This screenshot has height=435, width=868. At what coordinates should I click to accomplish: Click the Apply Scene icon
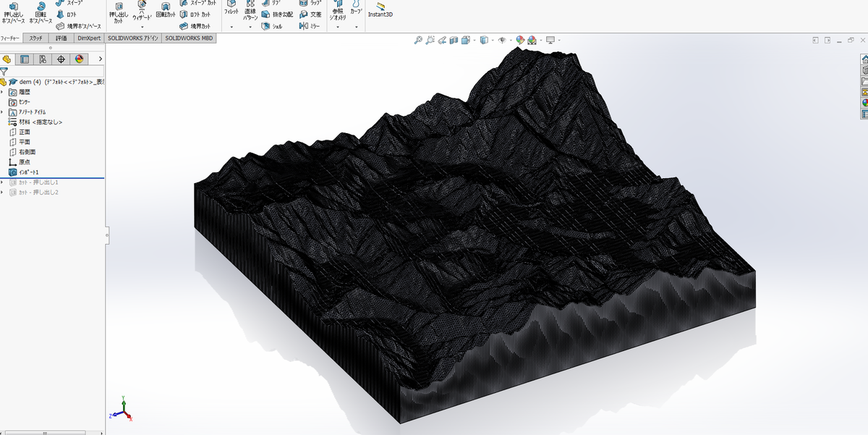point(532,41)
